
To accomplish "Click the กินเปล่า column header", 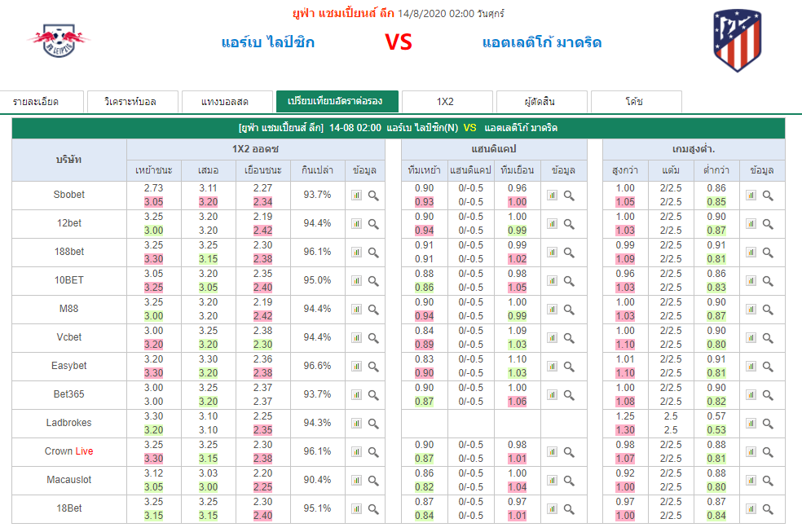I will pos(318,170).
